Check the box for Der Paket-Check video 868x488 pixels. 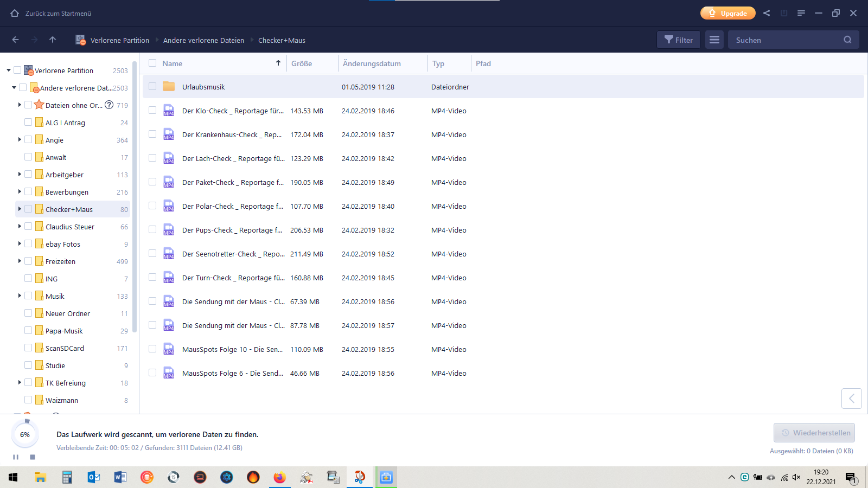152,182
